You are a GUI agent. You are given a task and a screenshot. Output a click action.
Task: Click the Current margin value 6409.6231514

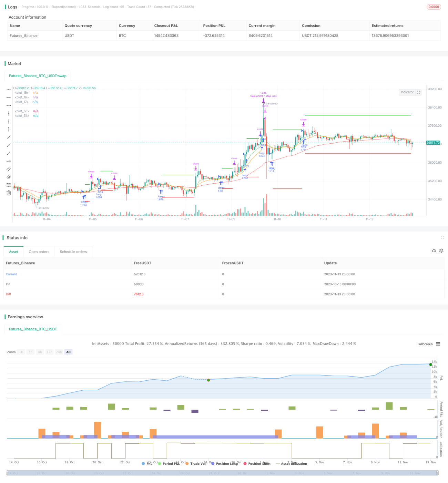[x=261, y=35]
